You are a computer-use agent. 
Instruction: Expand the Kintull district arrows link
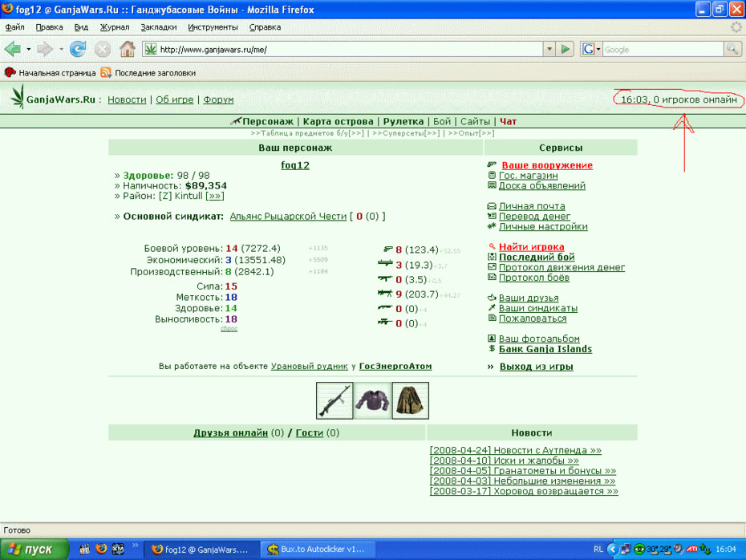point(214,196)
